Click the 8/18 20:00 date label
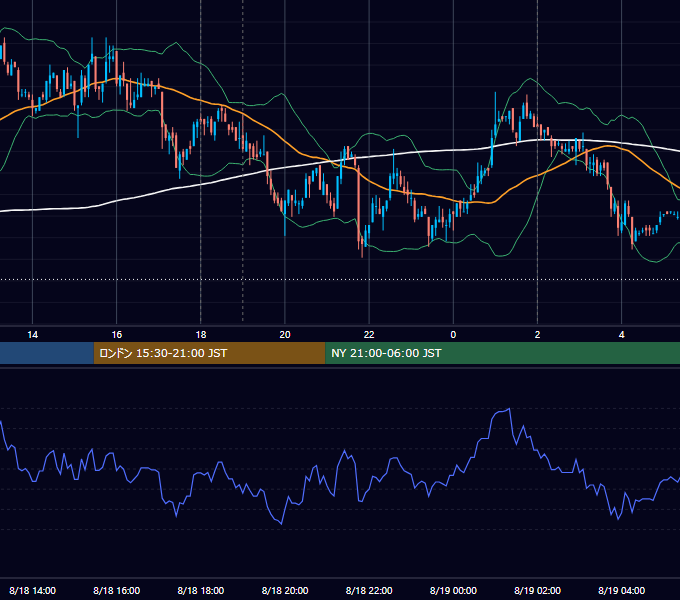Screen dimensions: 680x600 285,590
